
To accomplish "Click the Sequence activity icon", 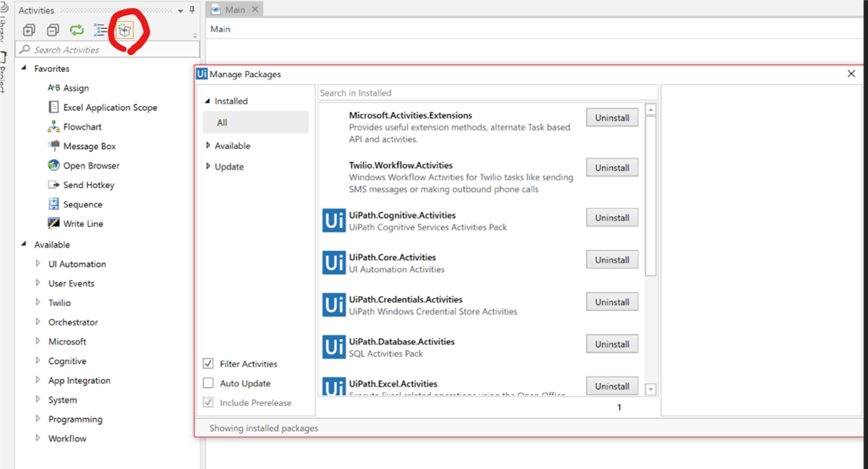I will [x=53, y=204].
